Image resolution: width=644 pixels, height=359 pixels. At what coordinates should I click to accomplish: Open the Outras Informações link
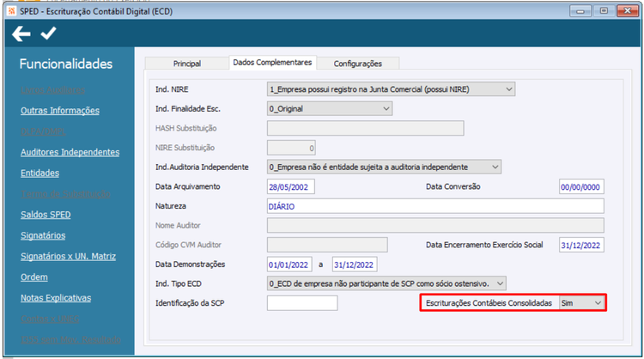point(60,111)
